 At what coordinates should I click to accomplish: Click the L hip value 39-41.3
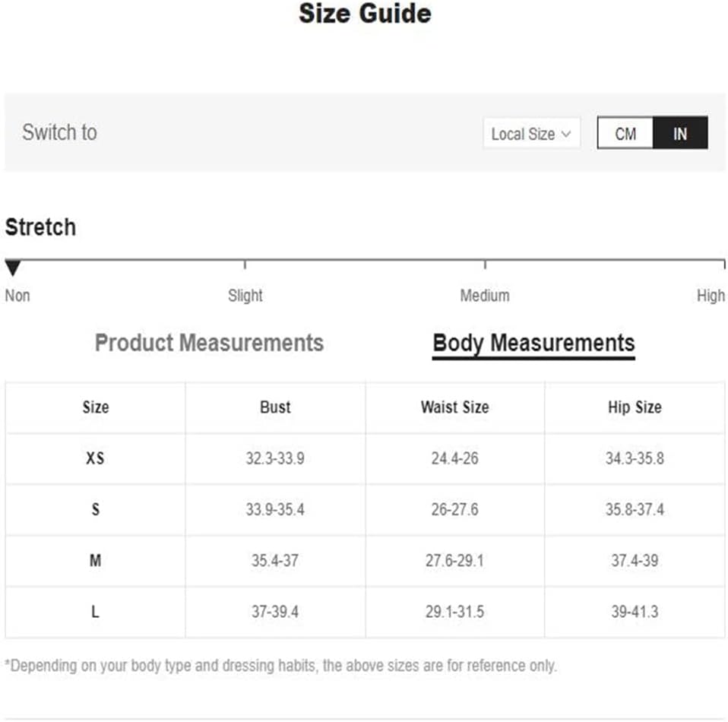pyautogui.click(x=635, y=612)
